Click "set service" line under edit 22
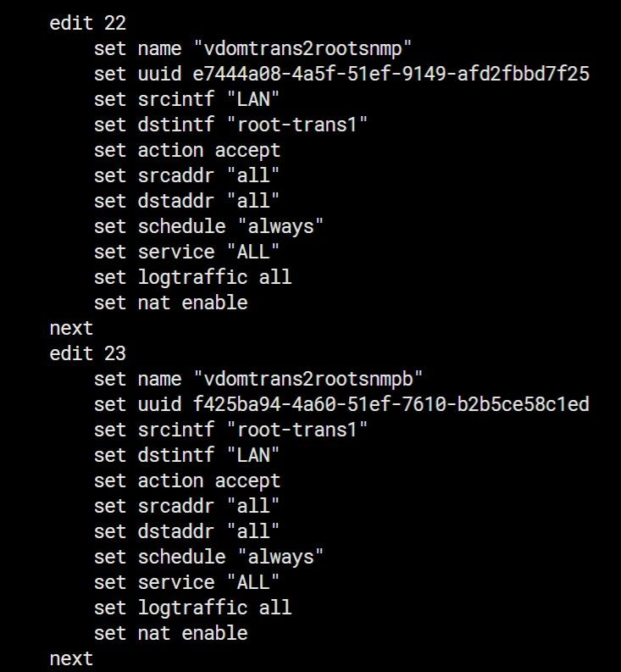 [187, 252]
